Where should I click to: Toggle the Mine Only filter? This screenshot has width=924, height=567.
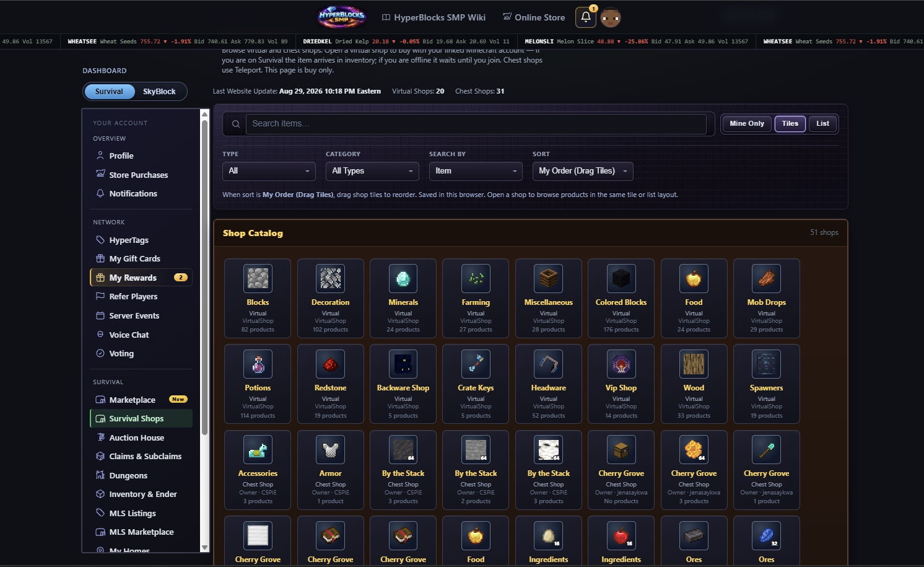click(x=747, y=123)
